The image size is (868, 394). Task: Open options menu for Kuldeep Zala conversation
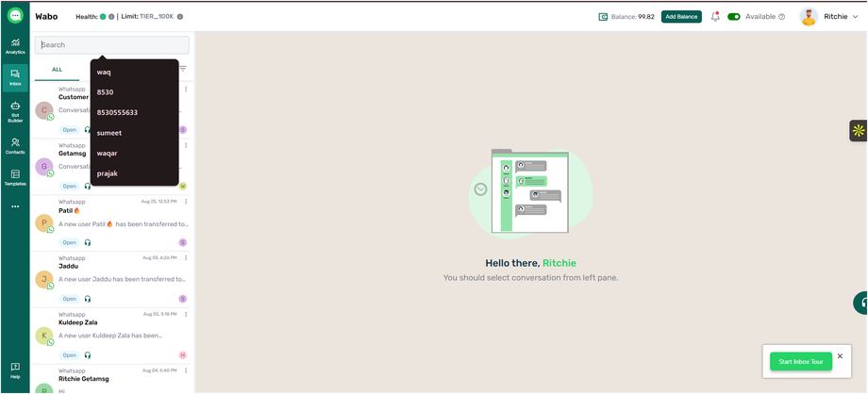[186, 314]
